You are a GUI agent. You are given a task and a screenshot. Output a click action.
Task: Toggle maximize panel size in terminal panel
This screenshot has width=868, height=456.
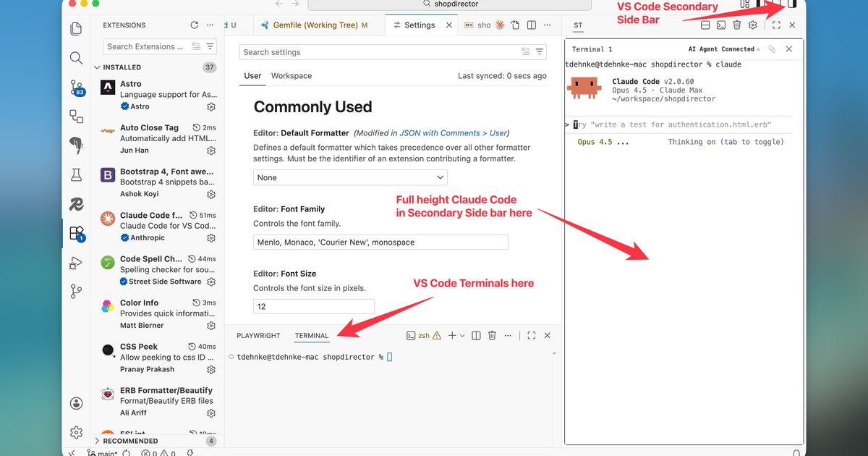pyautogui.click(x=531, y=336)
